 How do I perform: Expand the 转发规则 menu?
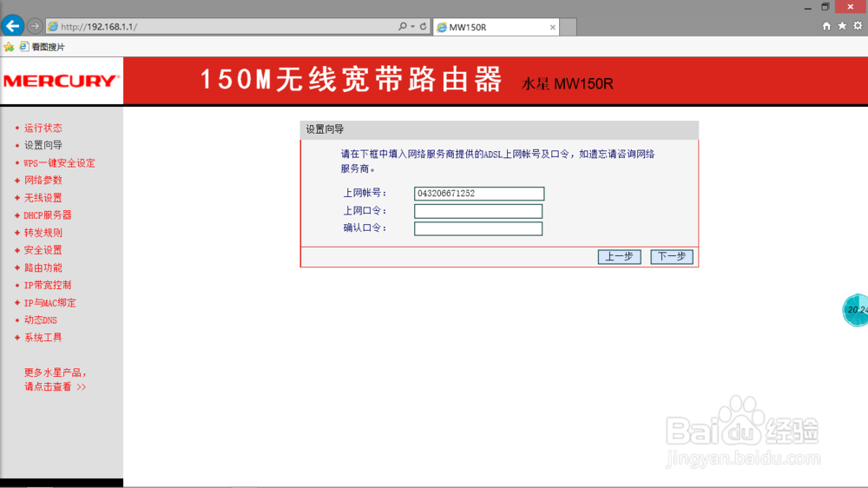point(43,233)
